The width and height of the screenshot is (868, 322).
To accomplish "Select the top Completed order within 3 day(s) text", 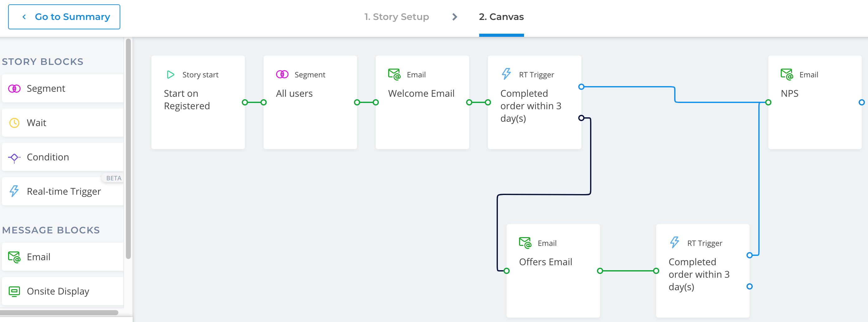I will click(x=531, y=106).
